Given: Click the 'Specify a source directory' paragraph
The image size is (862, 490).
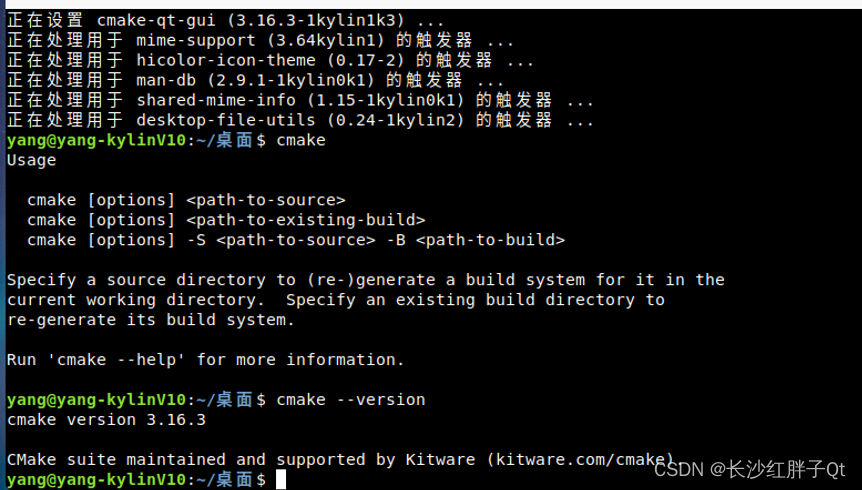Looking at the screenshot, I should point(366,300).
